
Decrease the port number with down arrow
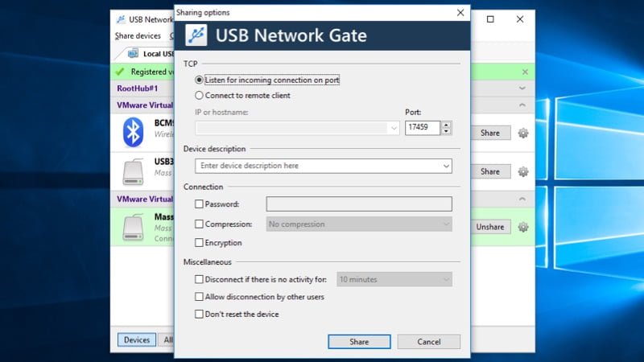pos(446,131)
